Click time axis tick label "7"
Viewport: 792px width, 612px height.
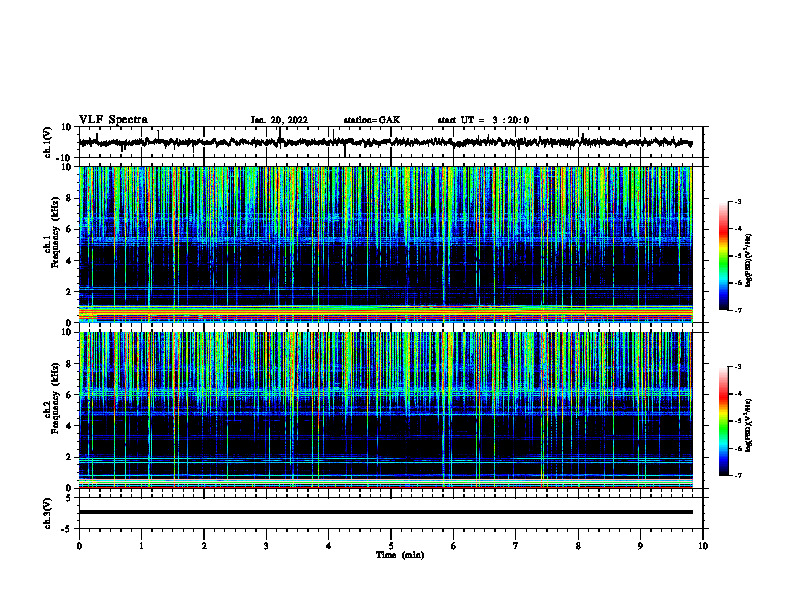click(x=516, y=546)
